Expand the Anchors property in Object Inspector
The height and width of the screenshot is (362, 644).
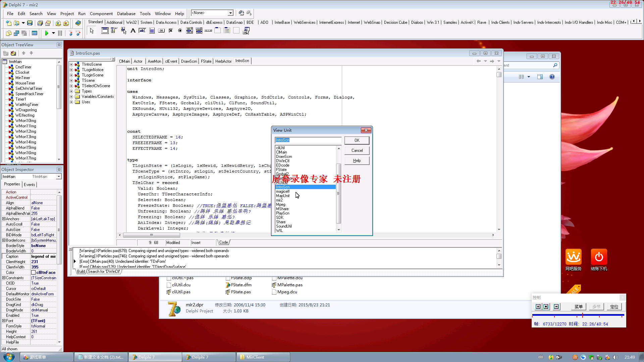coord(4,219)
